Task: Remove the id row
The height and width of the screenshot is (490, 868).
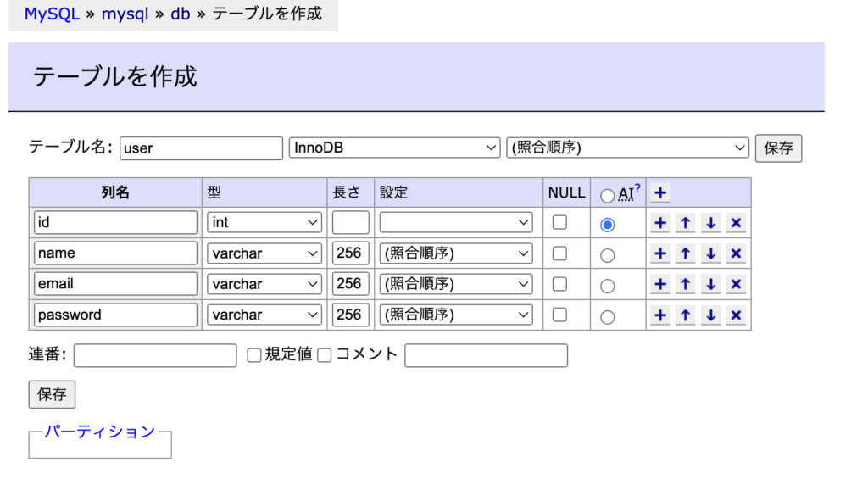Action: [736, 223]
